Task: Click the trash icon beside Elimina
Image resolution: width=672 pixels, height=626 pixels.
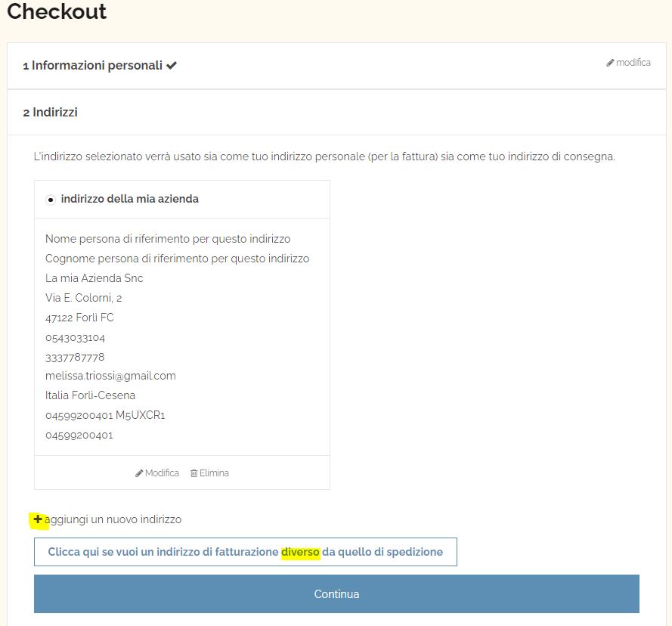Action: tap(194, 473)
